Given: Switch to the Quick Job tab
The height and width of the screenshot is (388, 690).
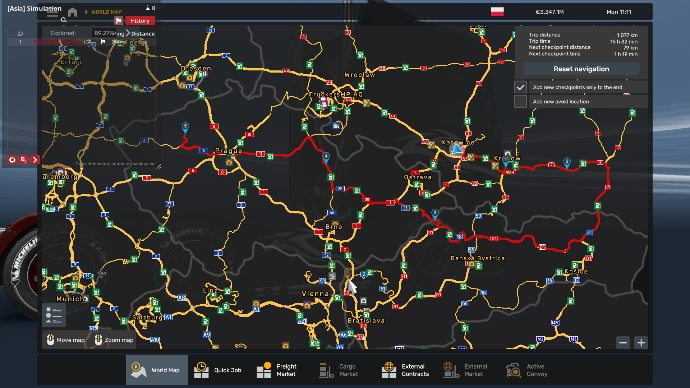Looking at the screenshot, I should pyautogui.click(x=218, y=370).
